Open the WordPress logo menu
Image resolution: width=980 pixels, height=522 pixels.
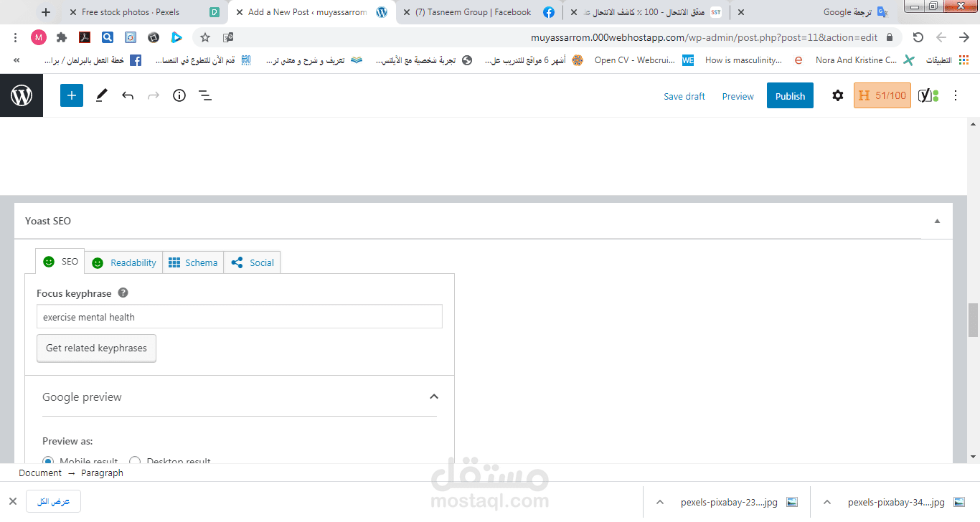click(22, 95)
